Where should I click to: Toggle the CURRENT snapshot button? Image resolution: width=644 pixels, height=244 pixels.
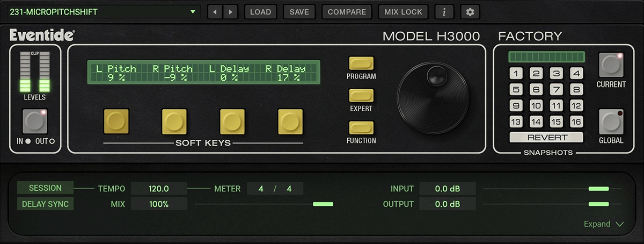[x=611, y=65]
